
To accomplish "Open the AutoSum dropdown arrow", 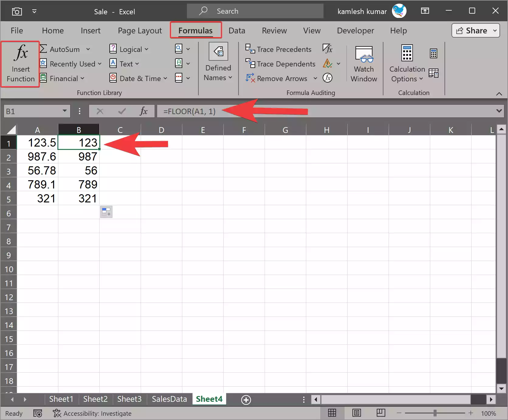I will tap(88, 49).
